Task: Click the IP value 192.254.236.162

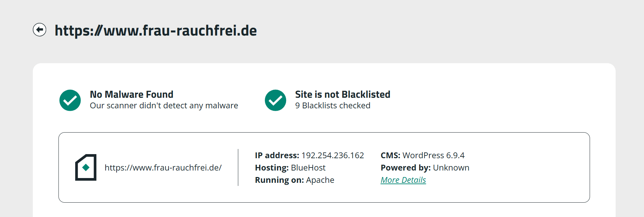Action: click(x=333, y=155)
